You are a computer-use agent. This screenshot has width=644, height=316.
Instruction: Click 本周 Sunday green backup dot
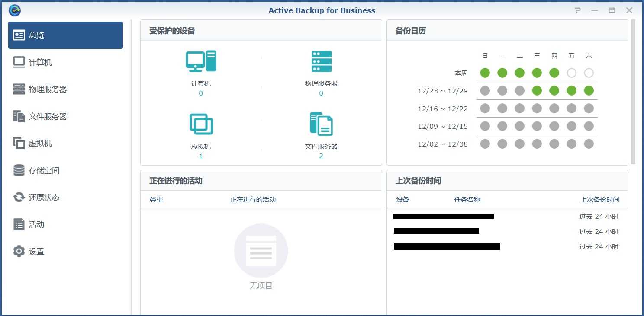click(x=485, y=73)
